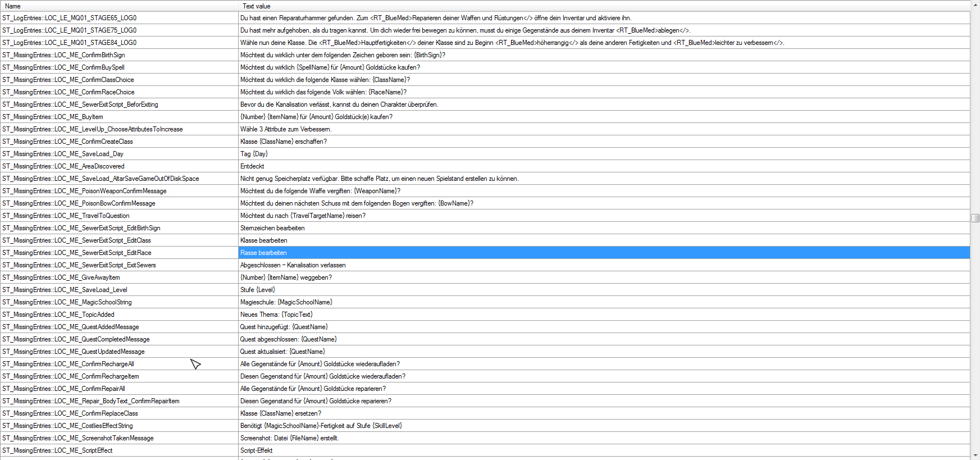Image resolution: width=980 pixels, height=460 pixels.
Task: Select the SewerExitScript_BeforExiting name cell
Action: [x=119, y=104]
